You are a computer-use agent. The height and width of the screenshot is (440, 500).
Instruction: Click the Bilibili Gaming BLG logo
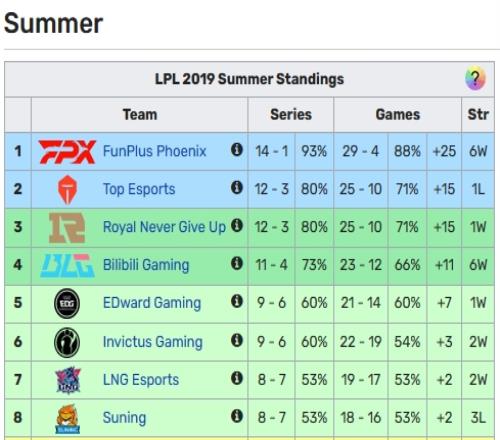pos(67,265)
